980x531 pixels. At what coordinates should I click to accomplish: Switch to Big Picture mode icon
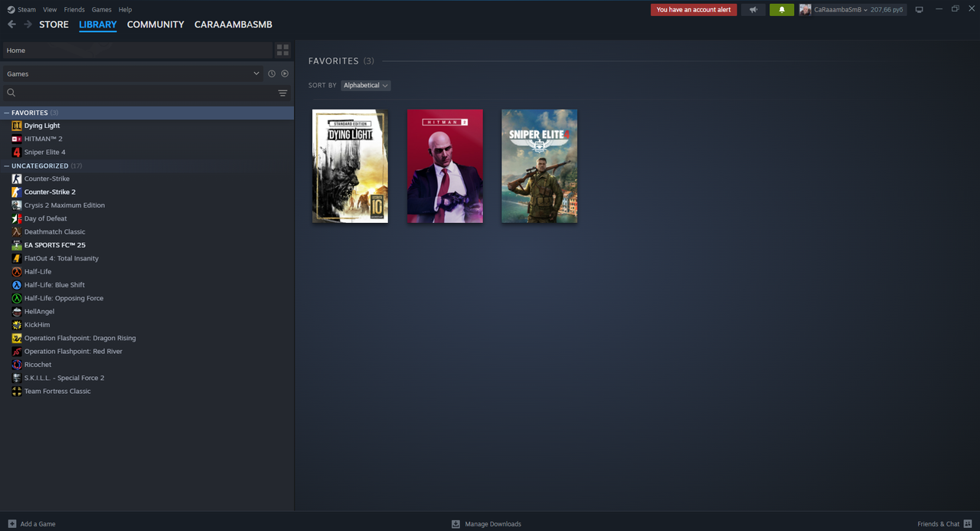click(x=920, y=10)
